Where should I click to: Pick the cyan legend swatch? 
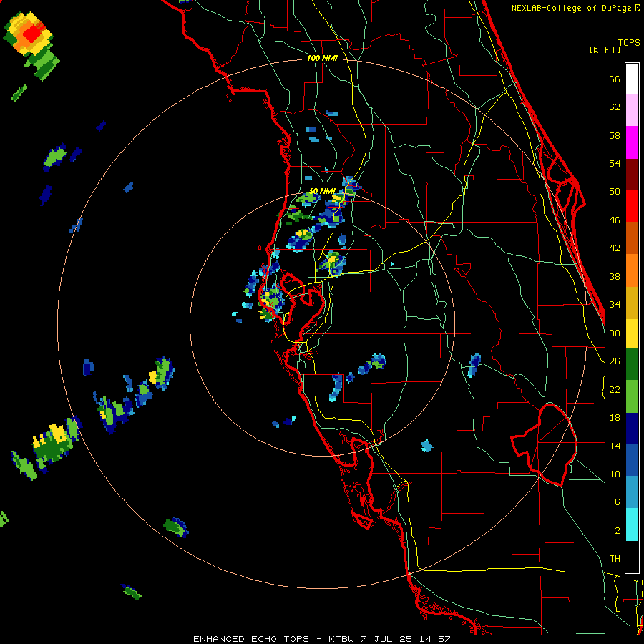pos(632,525)
